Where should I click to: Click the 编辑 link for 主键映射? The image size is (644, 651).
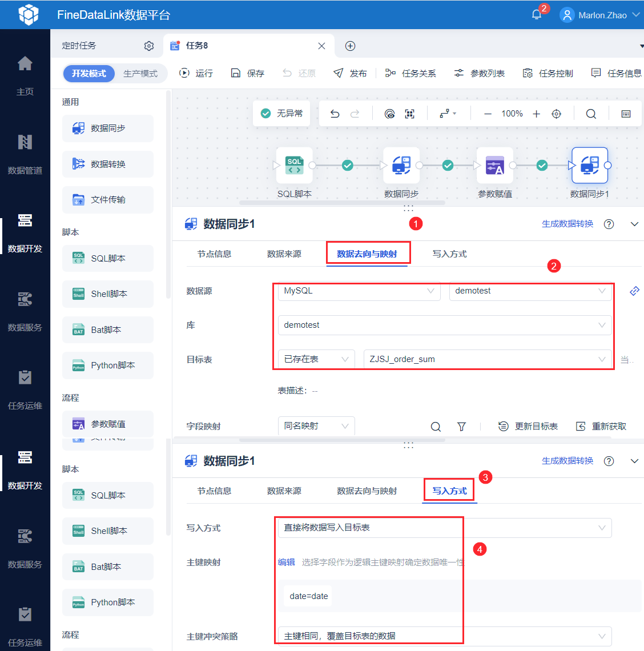coord(286,562)
